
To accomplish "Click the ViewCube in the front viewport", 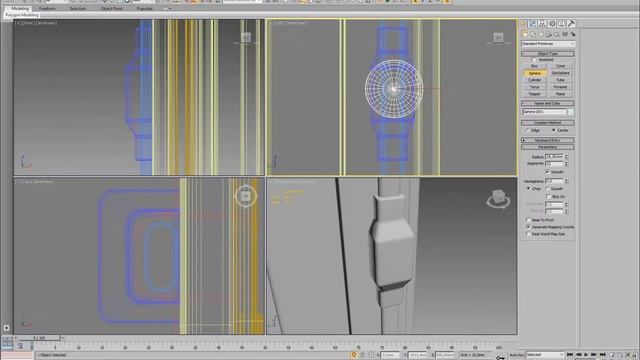I will (x=246, y=38).
